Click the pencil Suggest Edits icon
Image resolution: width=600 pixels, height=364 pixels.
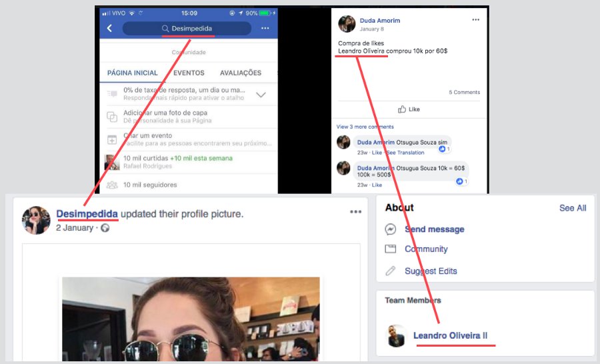tap(390, 271)
